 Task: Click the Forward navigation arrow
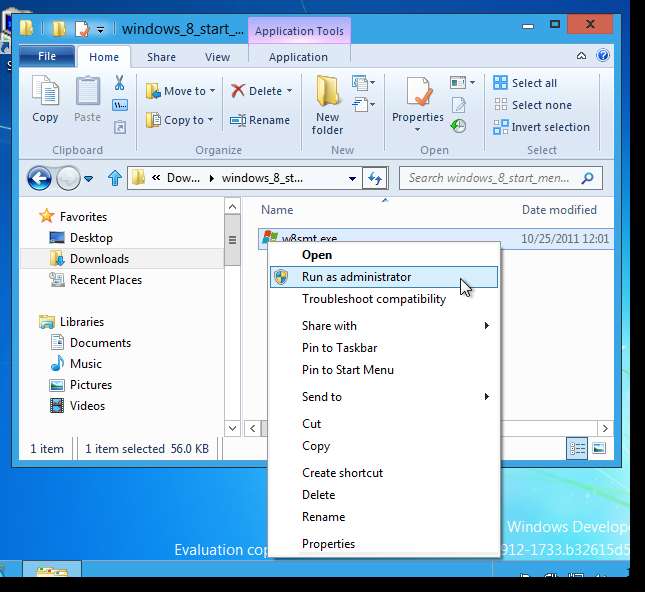pos(68,179)
